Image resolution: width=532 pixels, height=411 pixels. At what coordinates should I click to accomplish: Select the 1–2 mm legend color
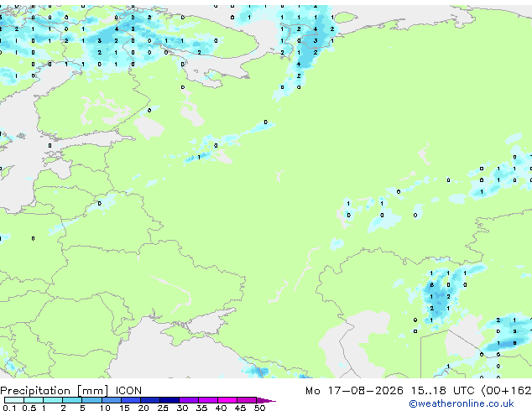(x=53, y=400)
